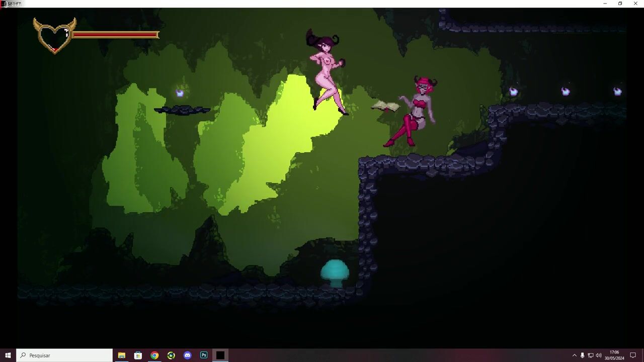Open the network status tray icon
Image resolution: width=644 pixels, height=362 pixels.
pos(591,355)
